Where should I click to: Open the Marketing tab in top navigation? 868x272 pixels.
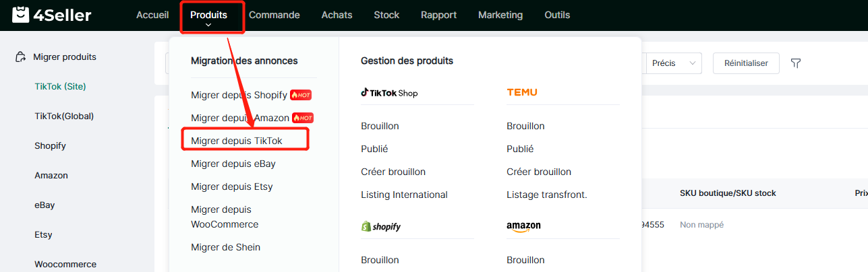coord(500,15)
